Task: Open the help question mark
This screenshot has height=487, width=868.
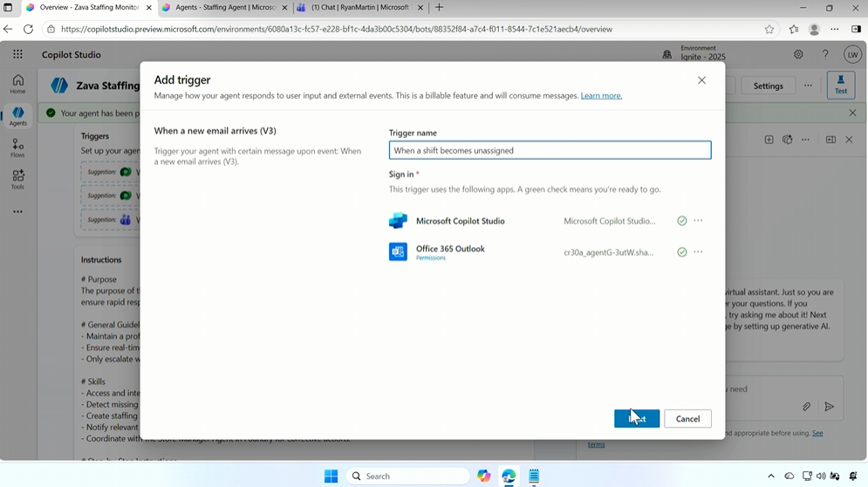Action: [x=825, y=54]
